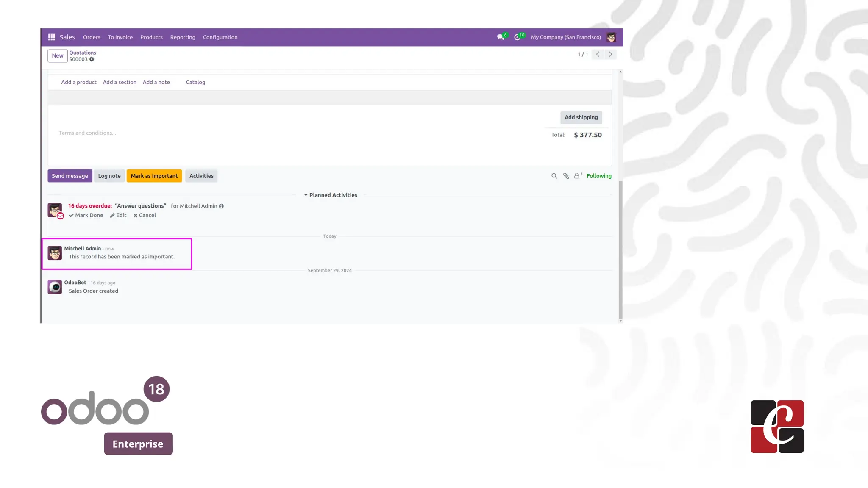Click Add a product link
The image size is (868, 488).
click(79, 82)
